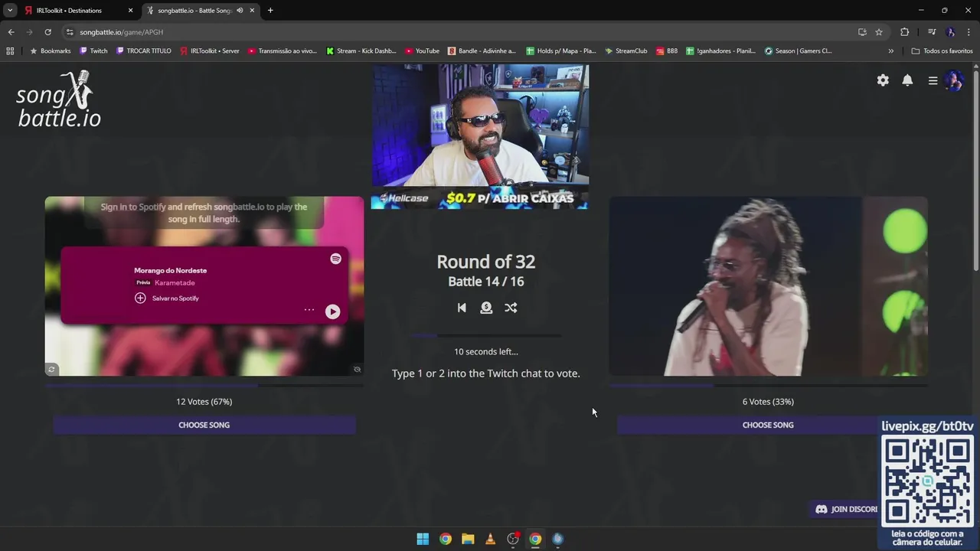Click the livepix QR code
This screenshot has width=980, height=551.
(x=927, y=481)
